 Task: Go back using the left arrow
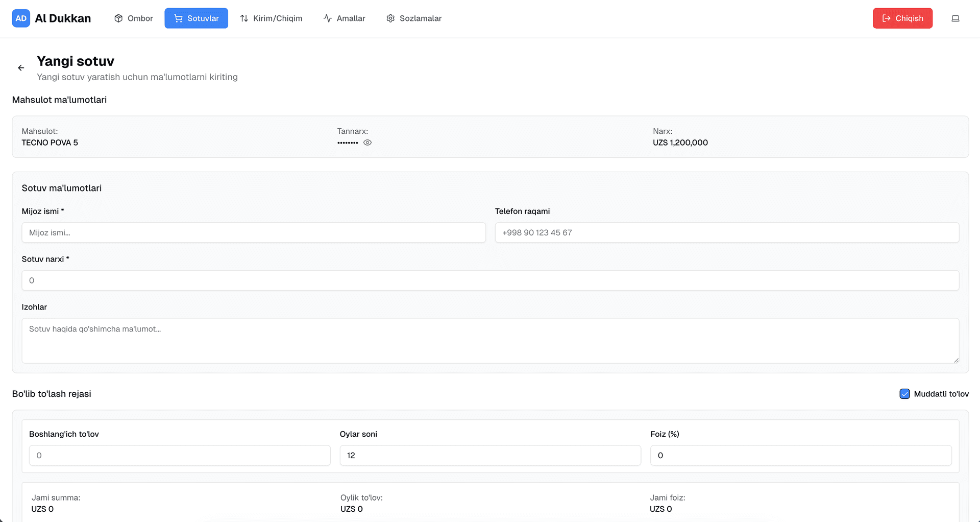click(21, 68)
